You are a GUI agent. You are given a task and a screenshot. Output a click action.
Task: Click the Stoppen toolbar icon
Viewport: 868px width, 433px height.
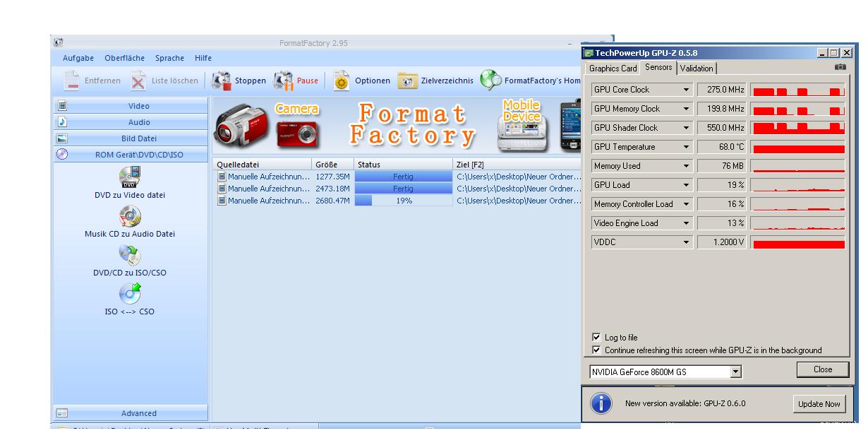[x=222, y=81]
